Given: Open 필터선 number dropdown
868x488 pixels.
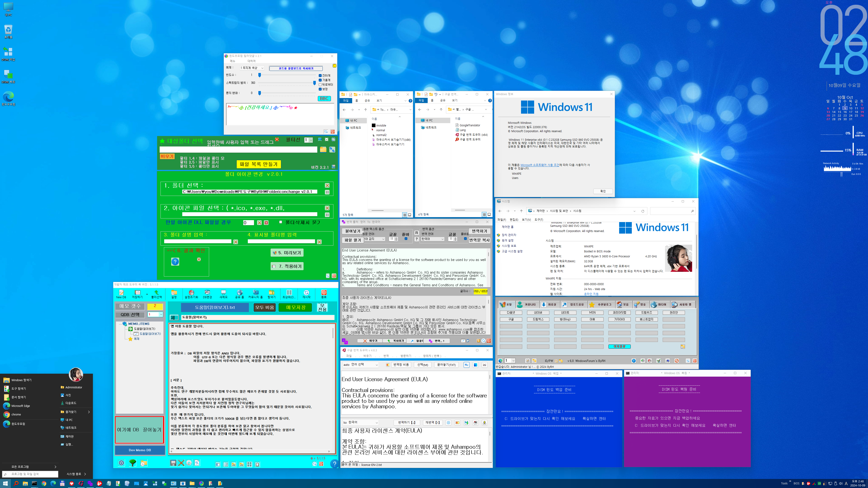Looking at the screenshot, I should pyautogui.click(x=309, y=140).
